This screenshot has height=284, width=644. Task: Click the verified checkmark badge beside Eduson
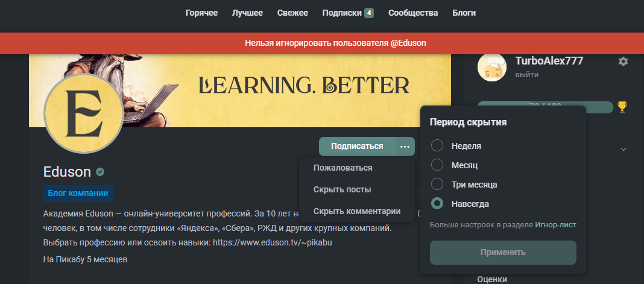tap(100, 172)
